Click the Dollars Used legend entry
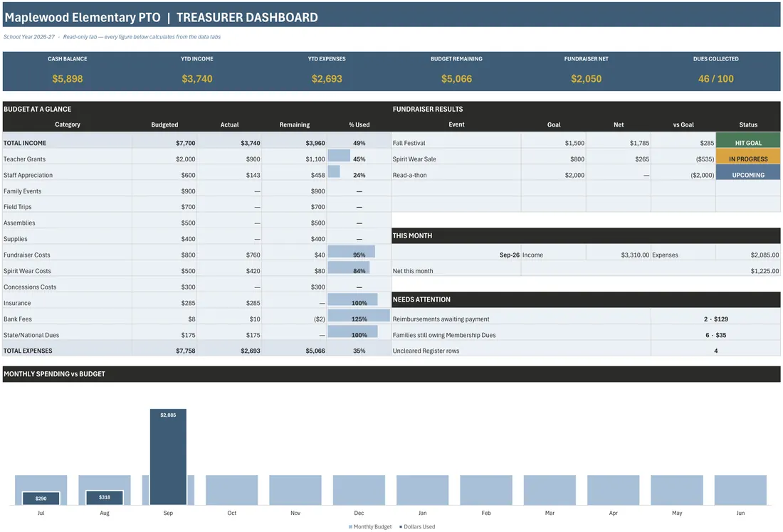The image size is (783, 532). (x=417, y=526)
